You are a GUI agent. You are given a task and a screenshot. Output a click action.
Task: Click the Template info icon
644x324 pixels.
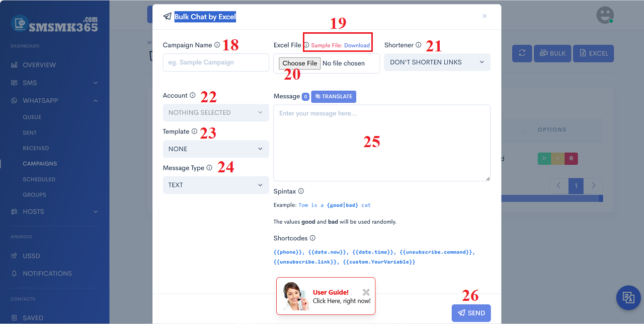194,132
